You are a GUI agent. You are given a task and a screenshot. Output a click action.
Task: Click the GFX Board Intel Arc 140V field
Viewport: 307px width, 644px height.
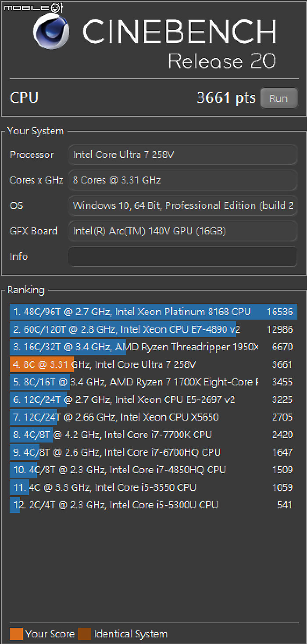pyautogui.click(x=183, y=231)
